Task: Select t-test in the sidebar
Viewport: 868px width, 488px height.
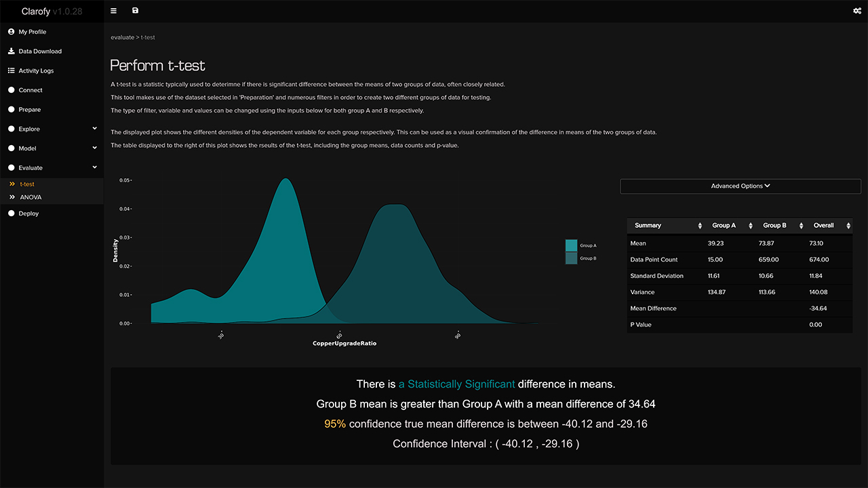Action: pyautogui.click(x=27, y=184)
